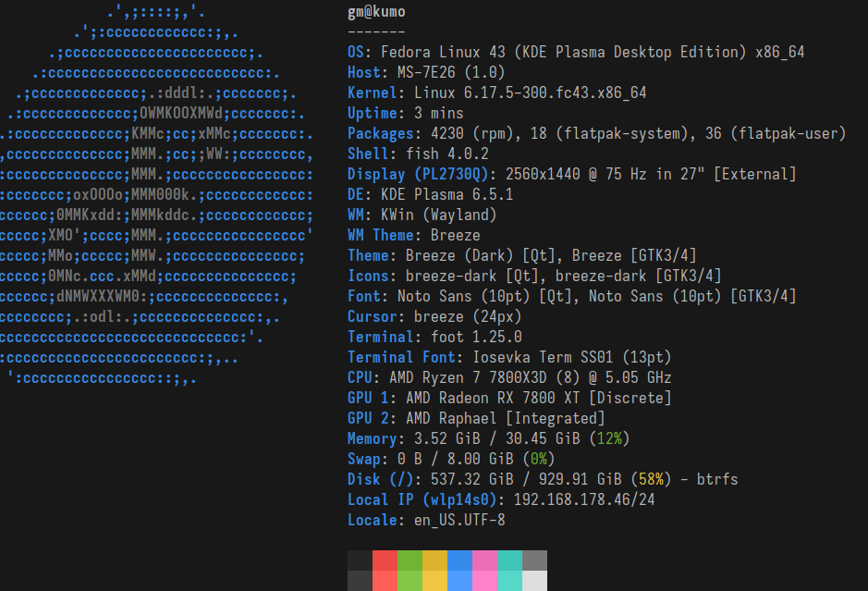Click the blue color swatch in top row
This screenshot has width=868, height=591.
point(460,560)
